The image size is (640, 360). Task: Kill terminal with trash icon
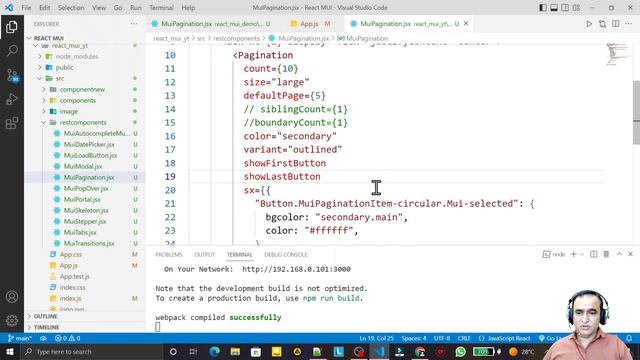point(606,254)
